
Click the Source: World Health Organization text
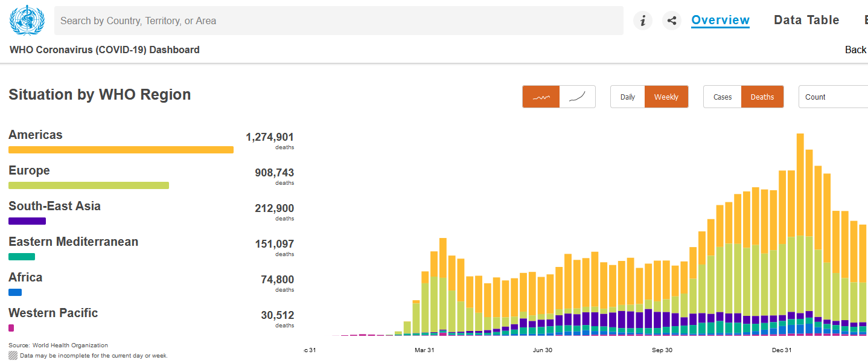58,345
